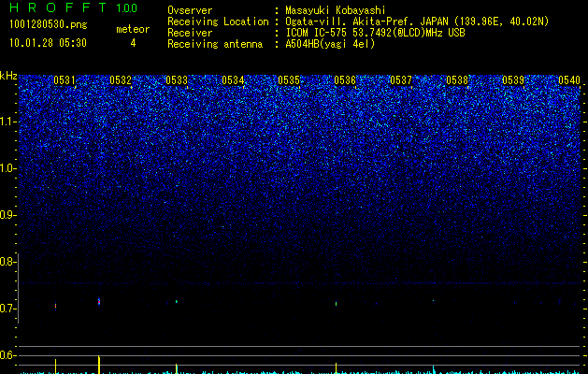This screenshot has height=374, width=588.
Task: Click the red-blue meteor echo before 0532
Action: [x=99, y=302]
